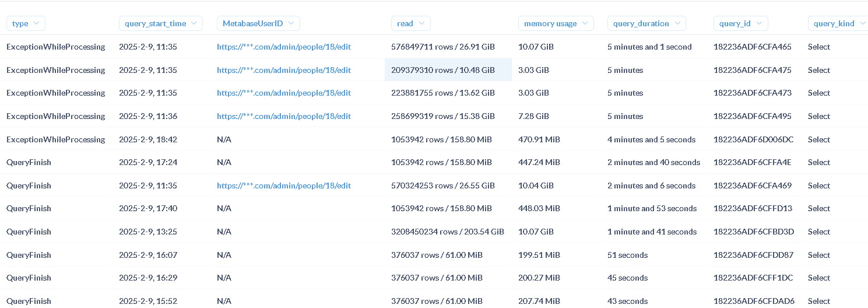Click the QueryFinish row's admin people link

coord(284,185)
